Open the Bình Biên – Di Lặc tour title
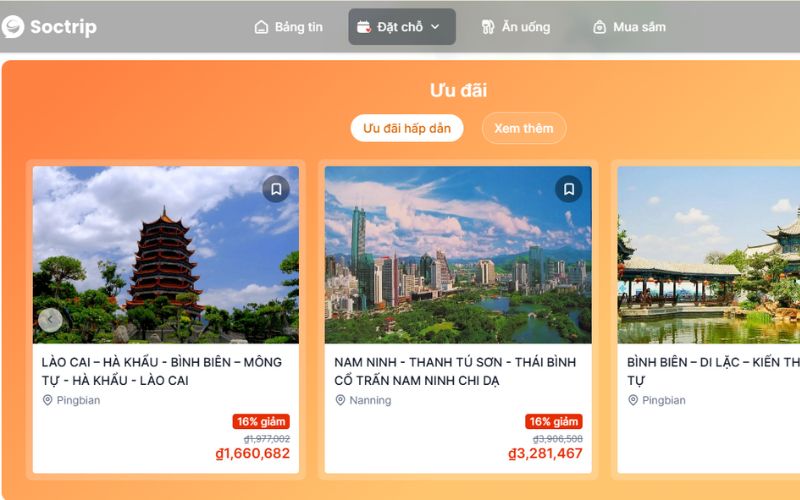 point(713,371)
